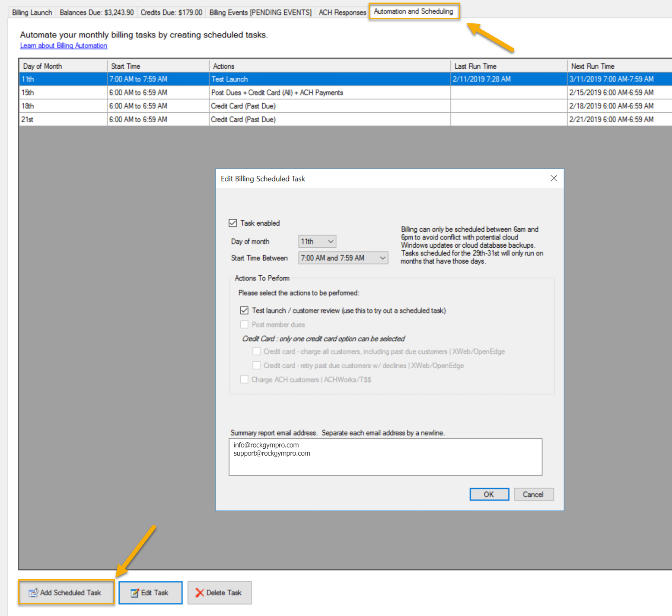The height and width of the screenshot is (616, 672).
Task: Click the info@rockgympro.com email line
Action: (x=266, y=445)
